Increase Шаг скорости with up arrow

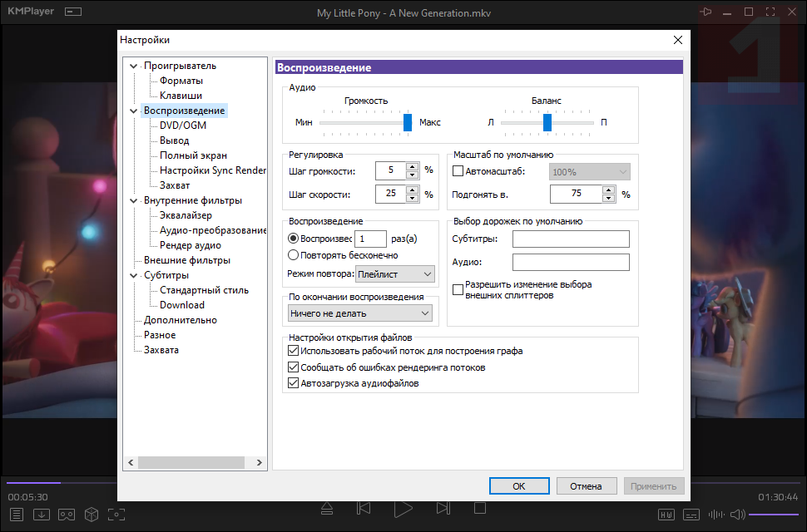point(412,190)
